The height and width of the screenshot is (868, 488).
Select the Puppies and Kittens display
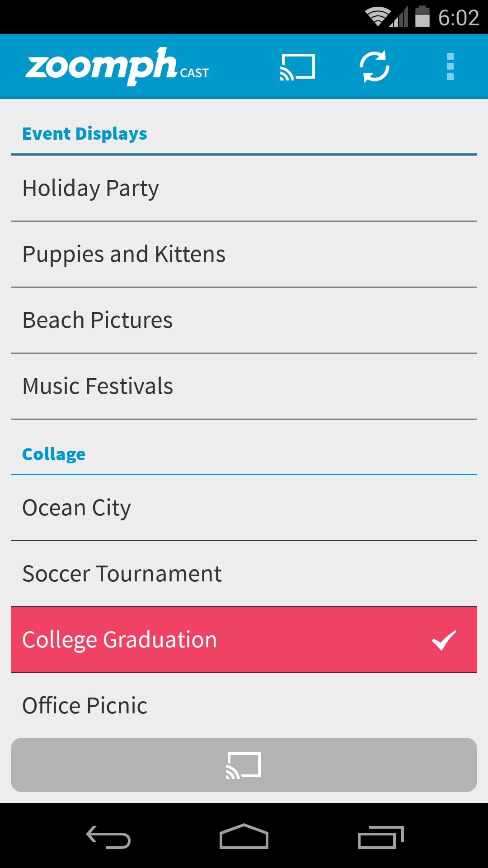coord(244,254)
